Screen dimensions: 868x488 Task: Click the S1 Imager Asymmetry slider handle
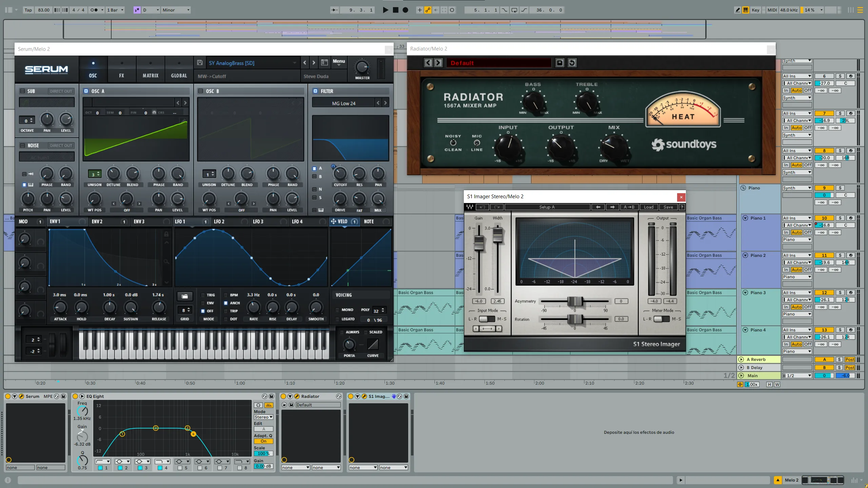click(575, 301)
